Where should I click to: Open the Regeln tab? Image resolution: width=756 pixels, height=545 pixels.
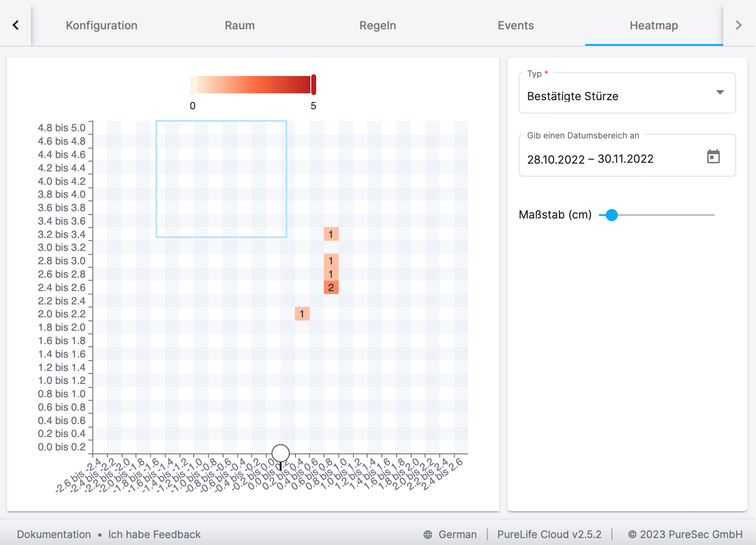click(x=378, y=25)
